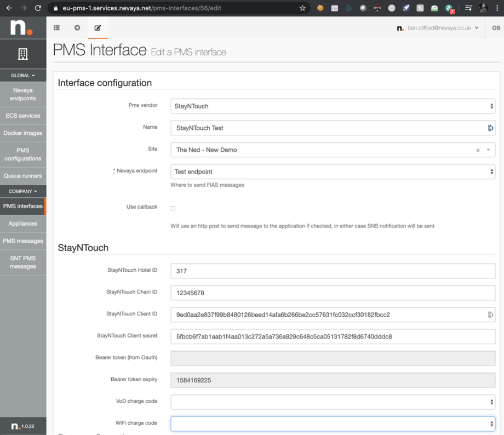The height and width of the screenshot is (435, 504).
Task: Open Docker images page
Action: click(23, 133)
